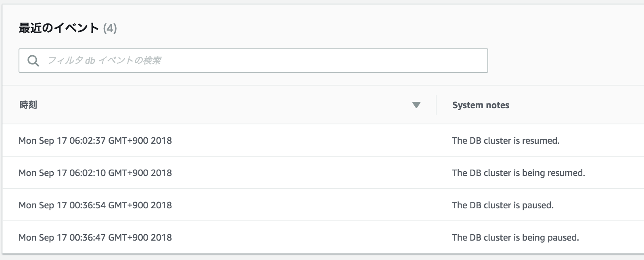
Task: Click 'The DB cluster is paused.' note
Action: (x=503, y=205)
